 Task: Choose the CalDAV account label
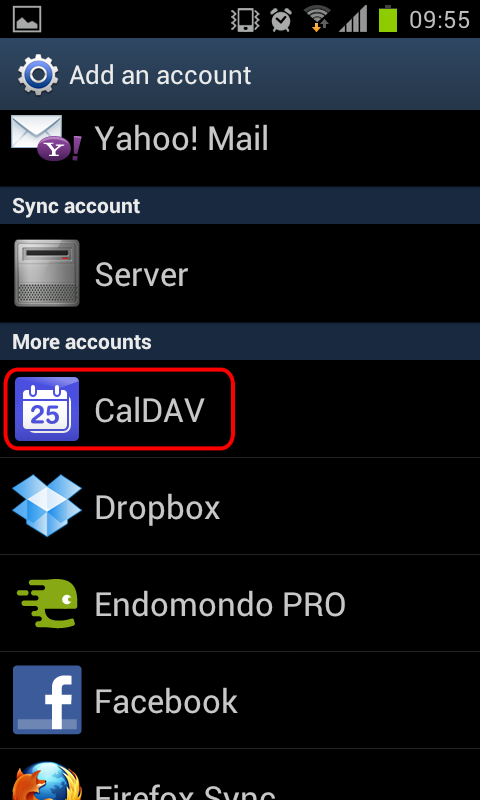[x=149, y=410]
